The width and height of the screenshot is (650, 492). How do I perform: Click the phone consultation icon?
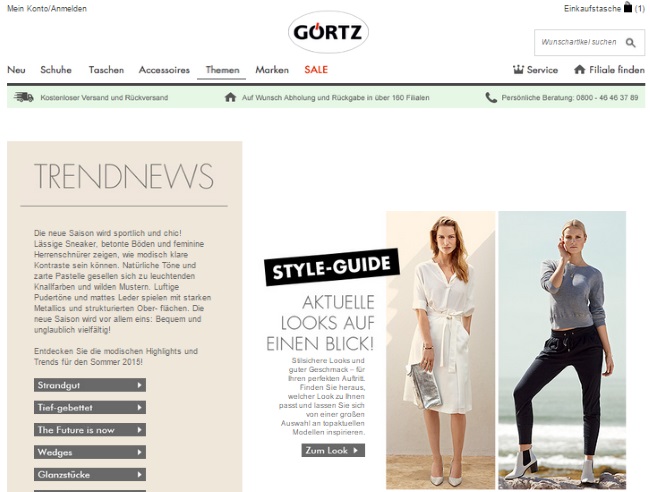click(x=491, y=98)
